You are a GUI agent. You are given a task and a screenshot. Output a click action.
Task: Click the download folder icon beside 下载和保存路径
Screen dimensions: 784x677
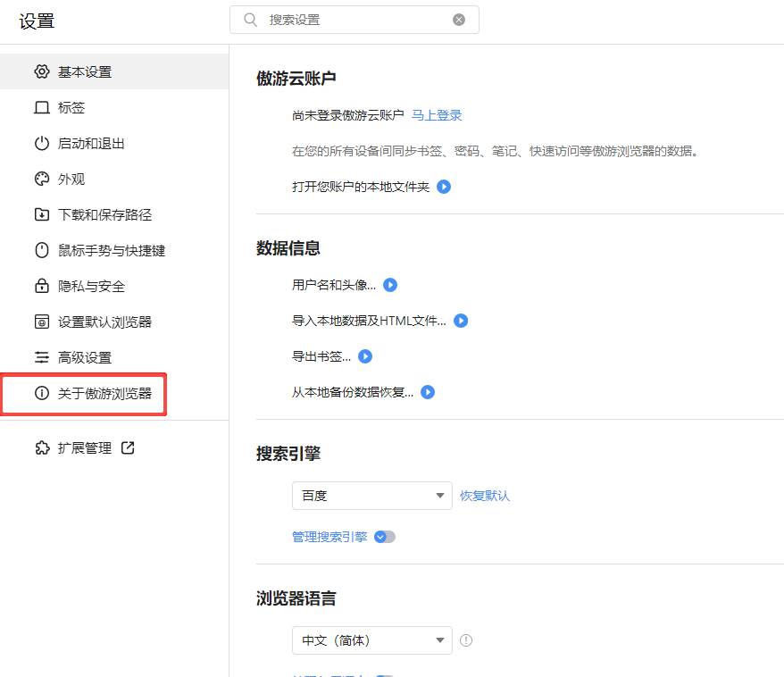(42, 214)
